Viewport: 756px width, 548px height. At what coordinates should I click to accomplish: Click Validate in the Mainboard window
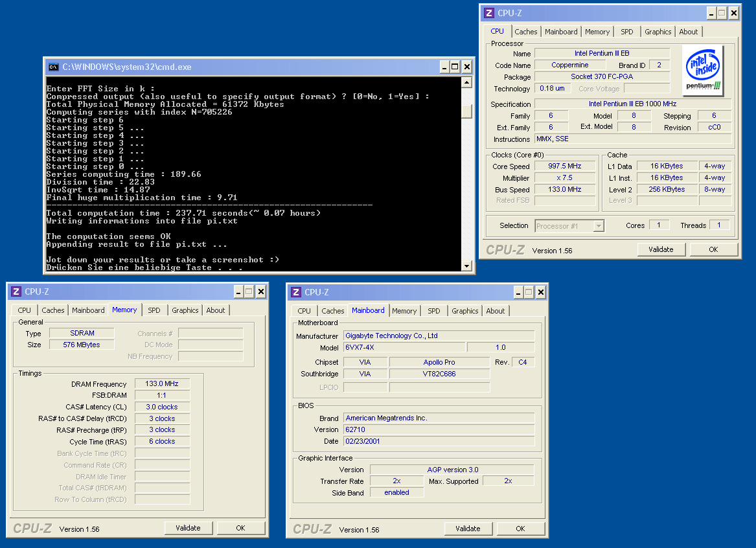click(468, 528)
